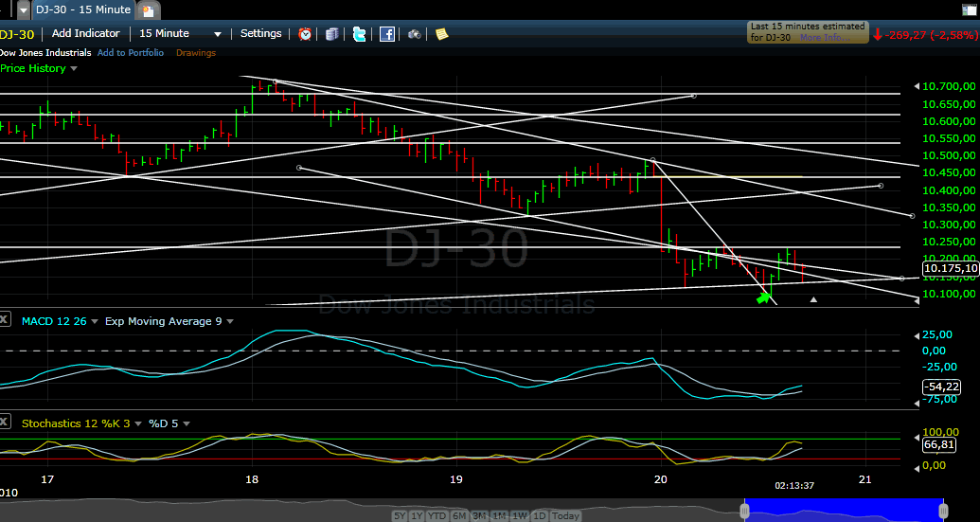Expand the Exp Moving Average 9 dropdown

point(230,321)
